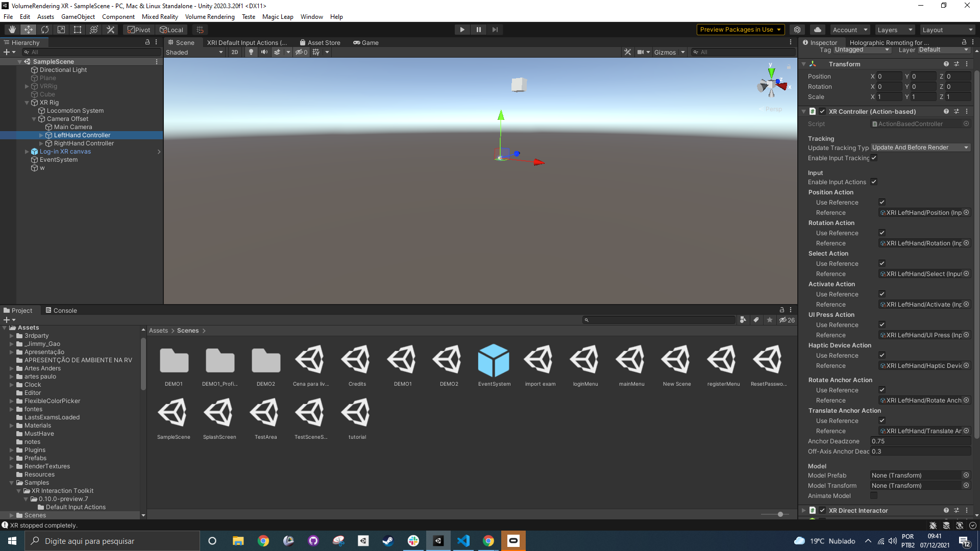Toggle scene grid visibility icon
Viewport: 980px width, 551px height.
click(316, 52)
